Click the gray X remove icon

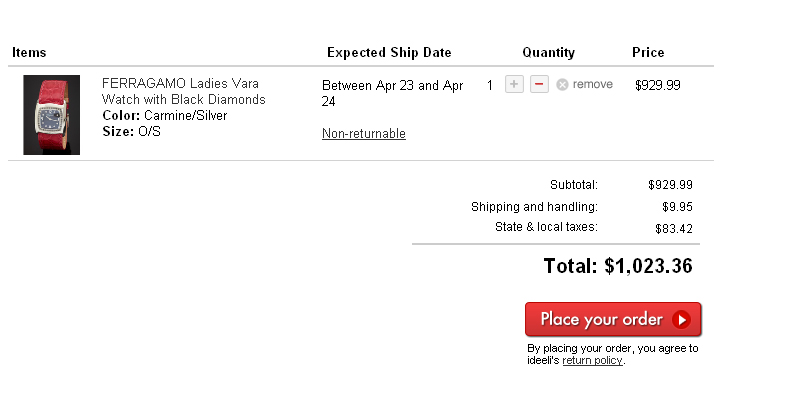tap(562, 85)
